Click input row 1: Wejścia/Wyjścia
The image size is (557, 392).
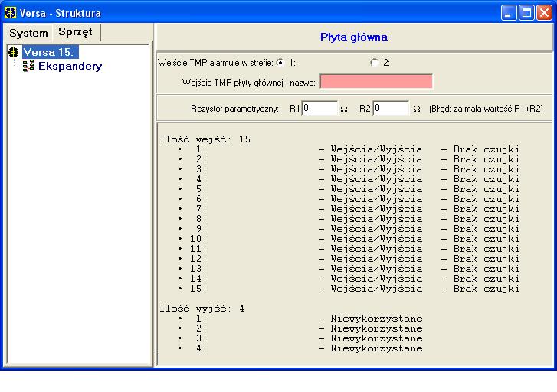coord(376,149)
